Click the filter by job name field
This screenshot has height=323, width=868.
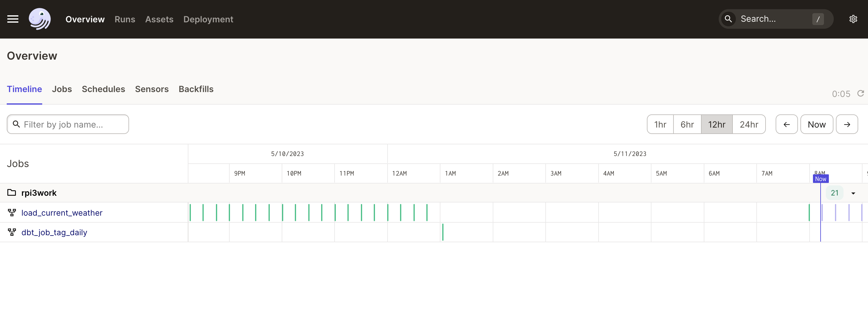(x=67, y=124)
